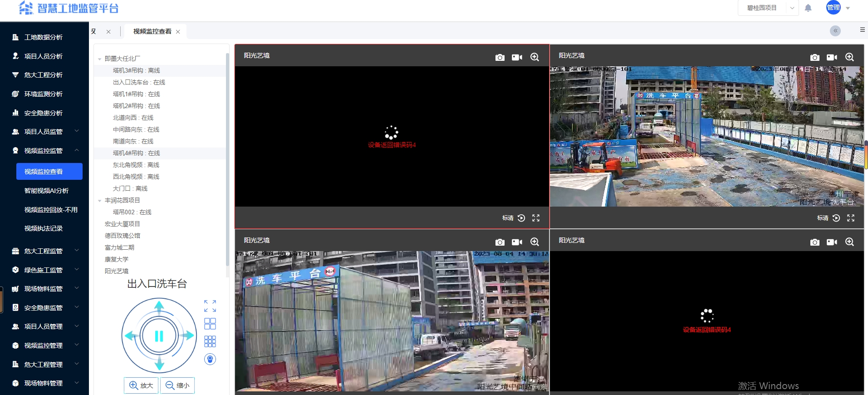The image size is (868, 395).
Task: Select 塔机3#吊钩 offline camera
Action: pyautogui.click(x=136, y=70)
